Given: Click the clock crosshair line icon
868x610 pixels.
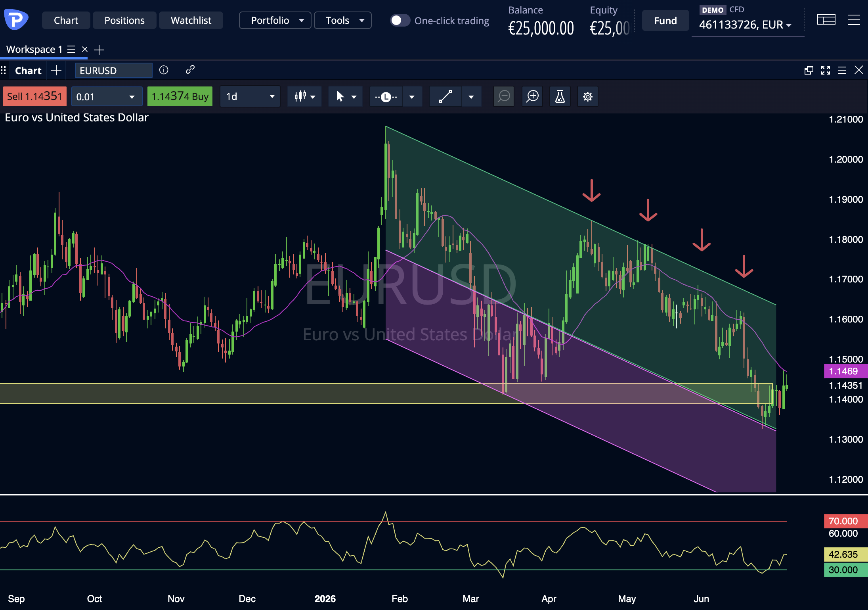Looking at the screenshot, I should pos(386,96).
